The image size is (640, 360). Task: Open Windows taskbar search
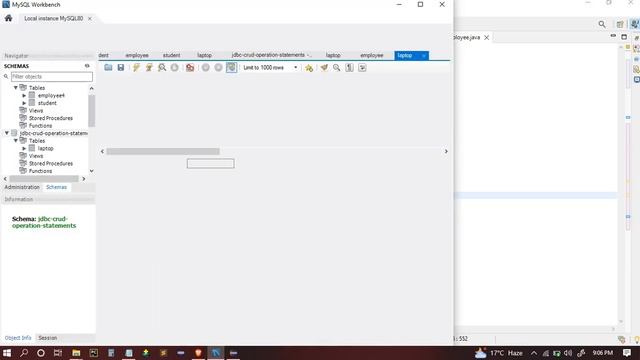coord(24,353)
